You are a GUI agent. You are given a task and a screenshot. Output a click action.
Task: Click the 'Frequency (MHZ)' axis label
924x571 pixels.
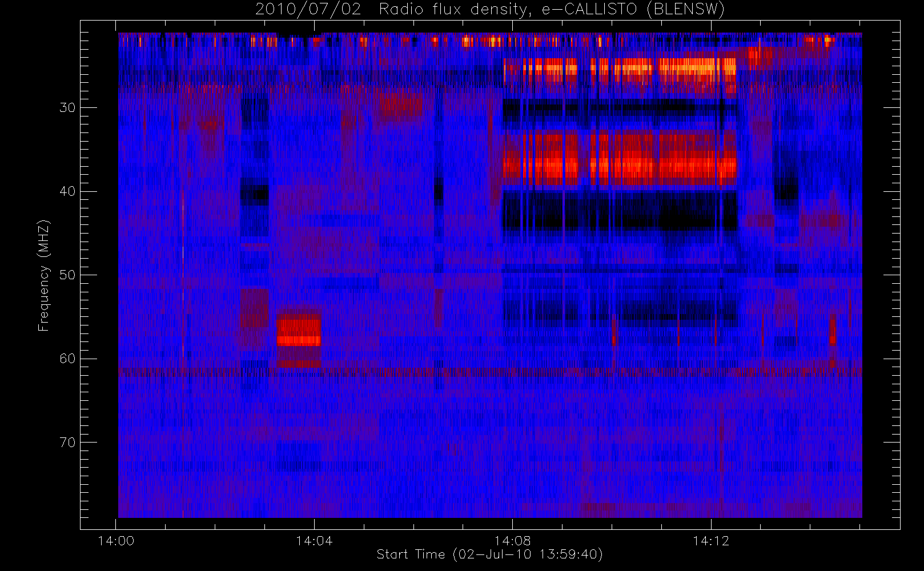point(43,275)
